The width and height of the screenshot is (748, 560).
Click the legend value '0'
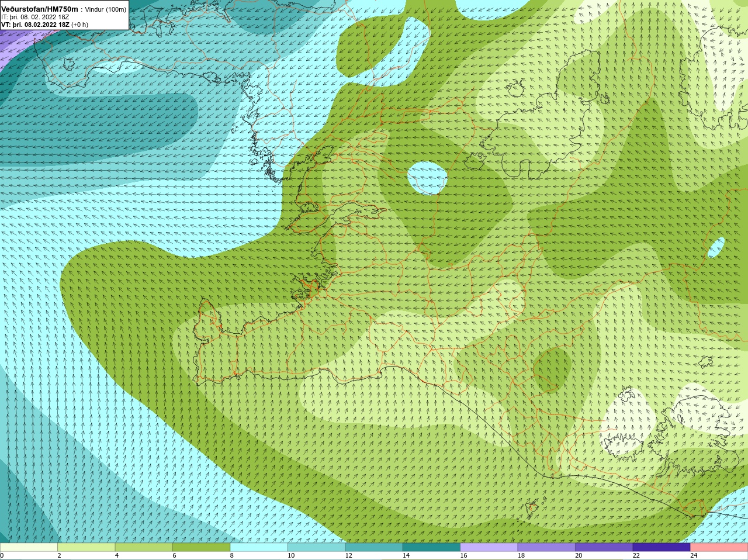pos(2,556)
